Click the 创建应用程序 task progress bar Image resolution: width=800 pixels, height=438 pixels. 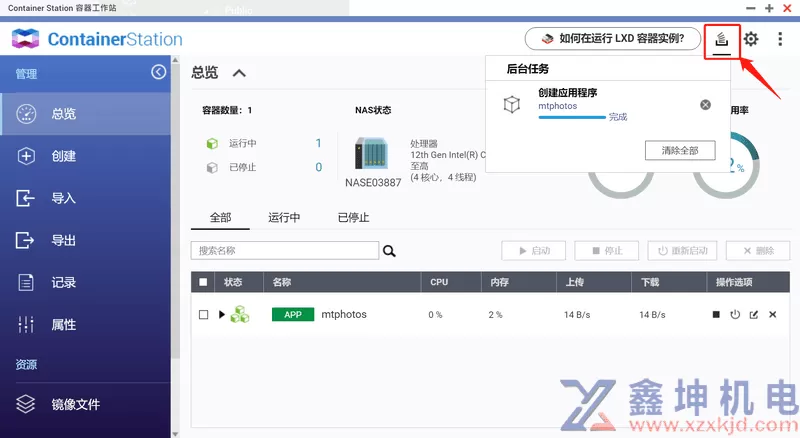(x=572, y=117)
